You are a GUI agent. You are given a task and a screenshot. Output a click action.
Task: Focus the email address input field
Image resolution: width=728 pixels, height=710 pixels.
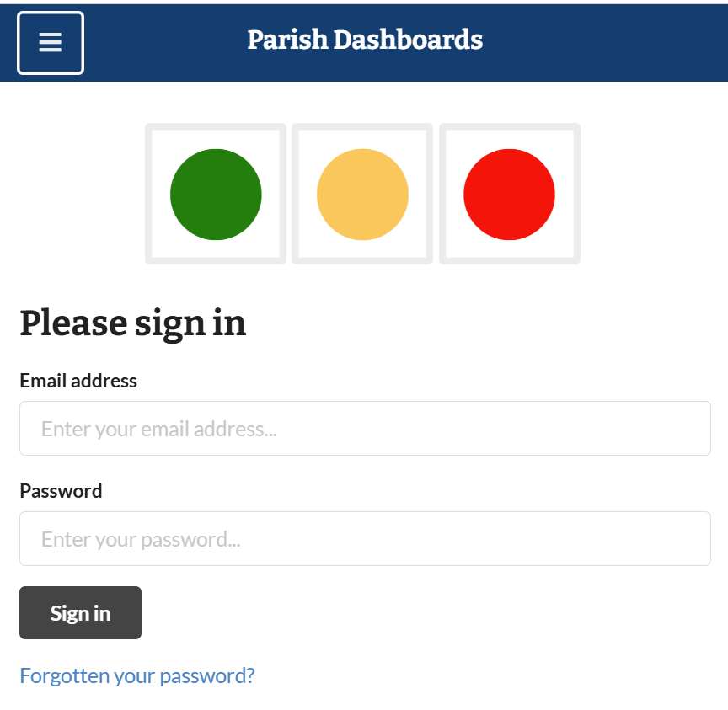tap(365, 429)
